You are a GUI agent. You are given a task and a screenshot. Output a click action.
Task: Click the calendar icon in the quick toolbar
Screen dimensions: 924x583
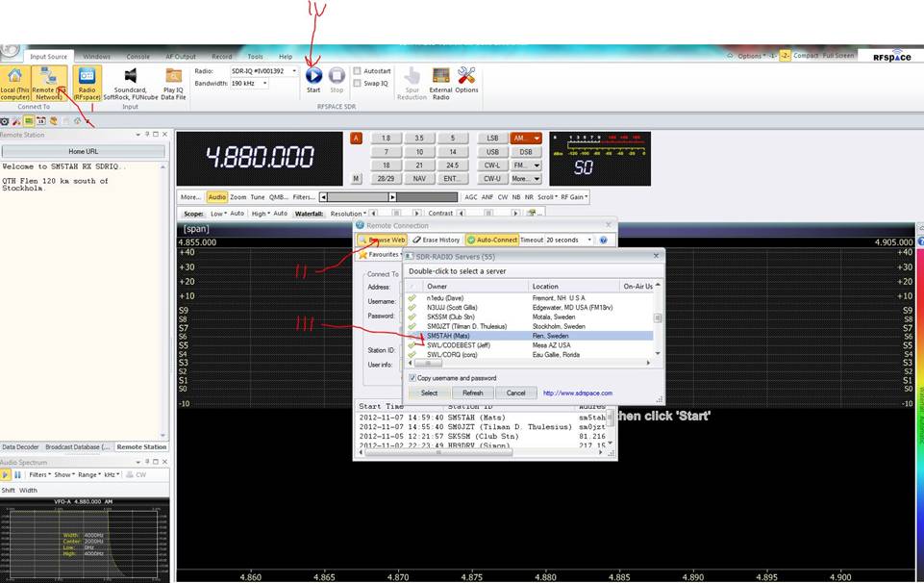point(40,121)
